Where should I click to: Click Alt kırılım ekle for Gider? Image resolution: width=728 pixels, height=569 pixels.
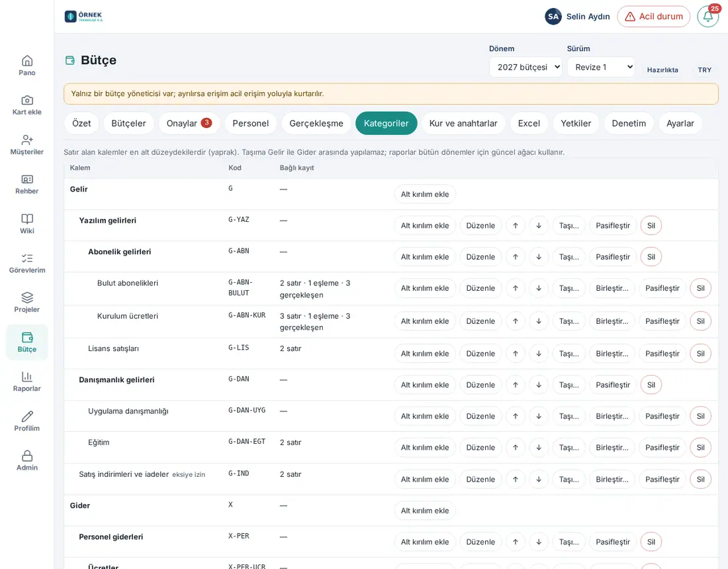[x=425, y=511]
